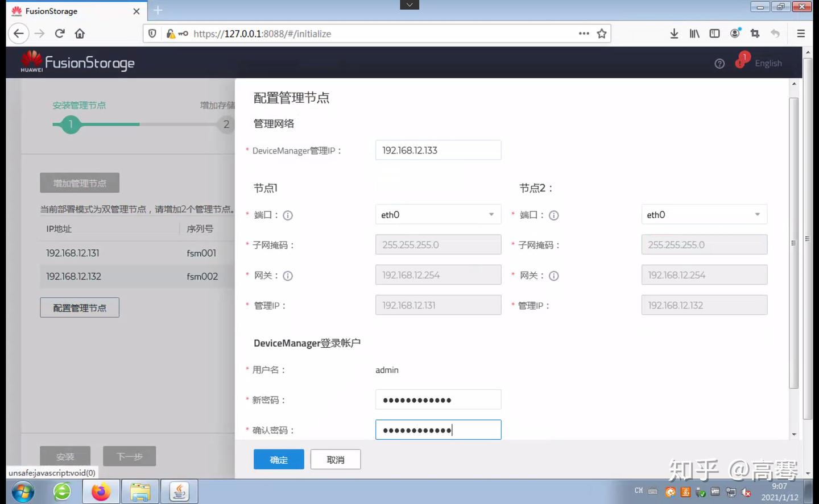Open the Firefox hamburger menu
Image resolution: width=819 pixels, height=504 pixels.
pos(800,34)
